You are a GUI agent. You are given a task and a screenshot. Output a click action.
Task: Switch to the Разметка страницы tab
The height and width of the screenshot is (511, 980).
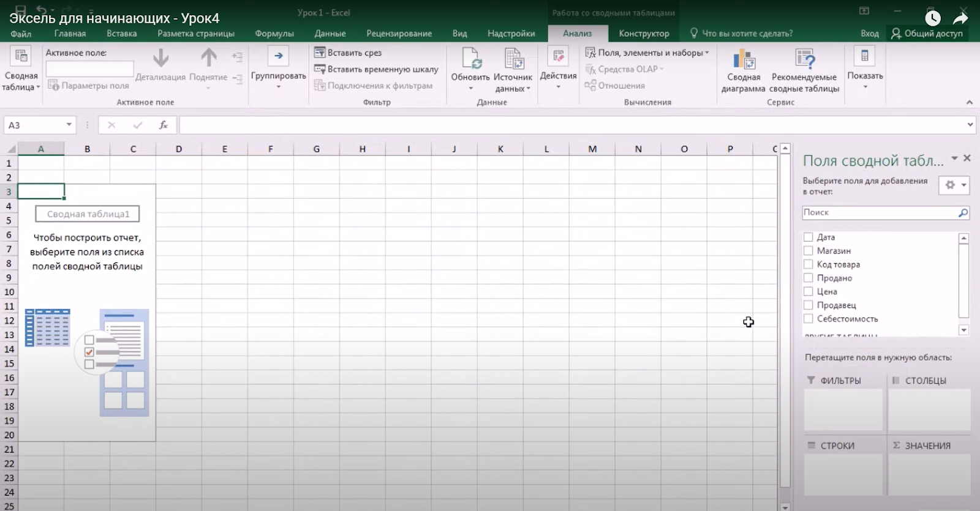tap(196, 34)
